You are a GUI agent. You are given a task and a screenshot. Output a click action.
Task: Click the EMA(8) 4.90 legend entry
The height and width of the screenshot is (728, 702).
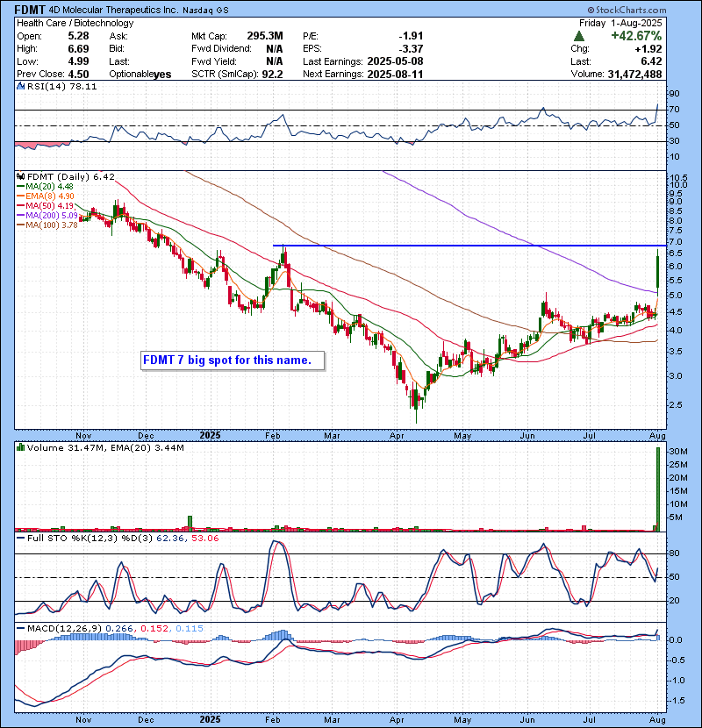pos(50,196)
